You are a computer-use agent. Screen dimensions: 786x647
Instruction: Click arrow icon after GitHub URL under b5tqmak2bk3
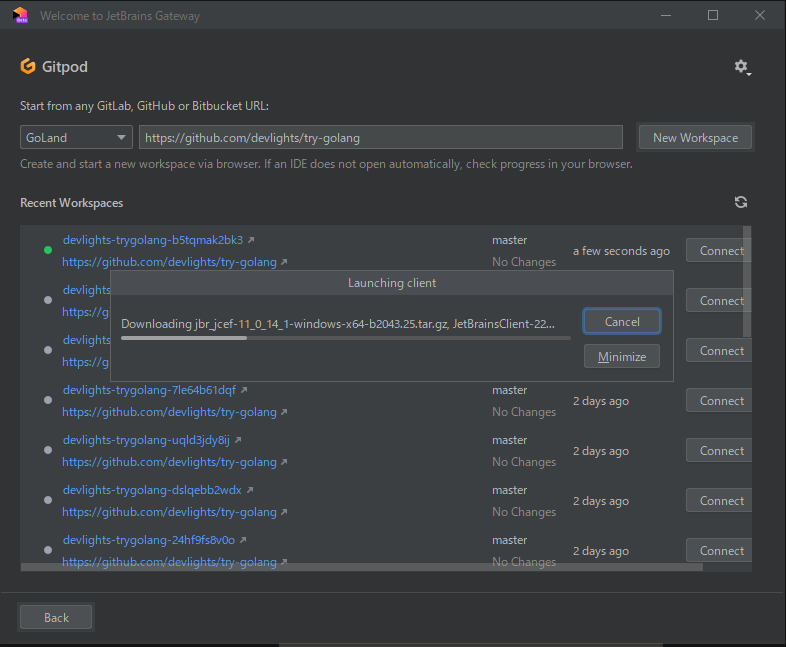284,262
